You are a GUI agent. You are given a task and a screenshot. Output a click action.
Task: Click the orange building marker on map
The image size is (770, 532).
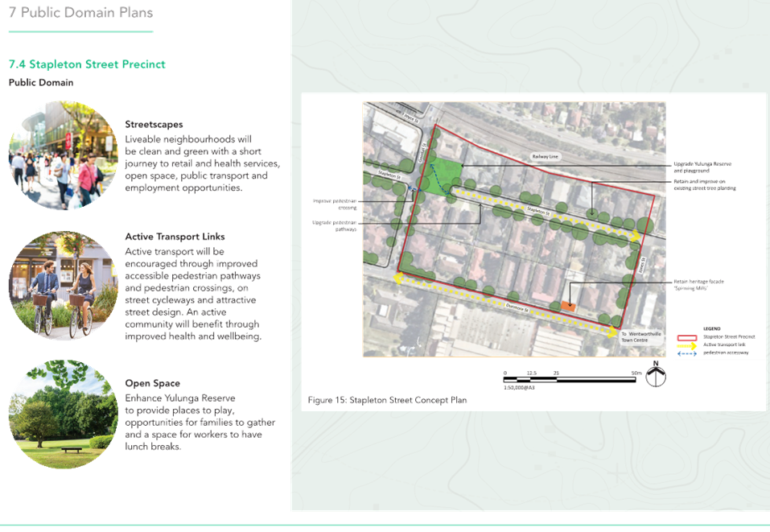click(567, 306)
